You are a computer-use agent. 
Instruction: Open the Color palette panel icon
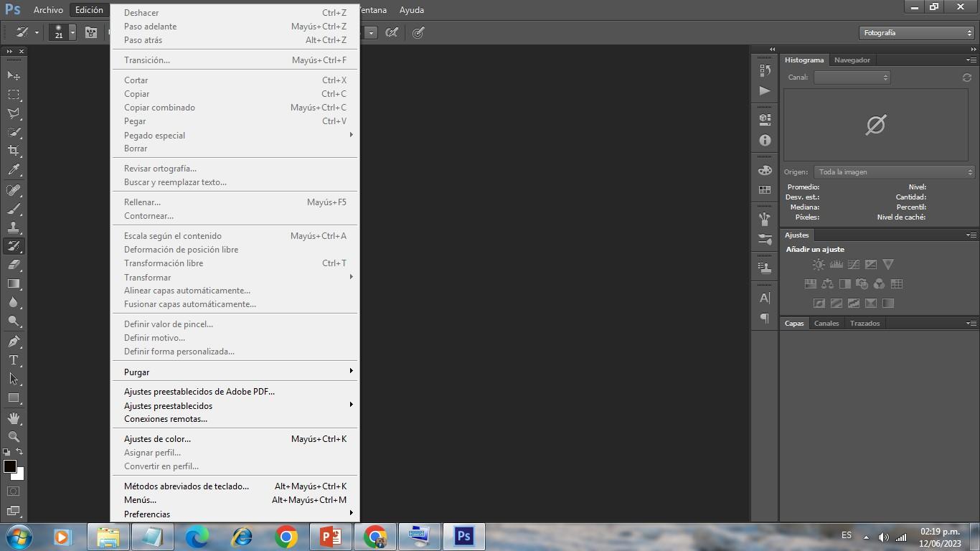pos(765,170)
